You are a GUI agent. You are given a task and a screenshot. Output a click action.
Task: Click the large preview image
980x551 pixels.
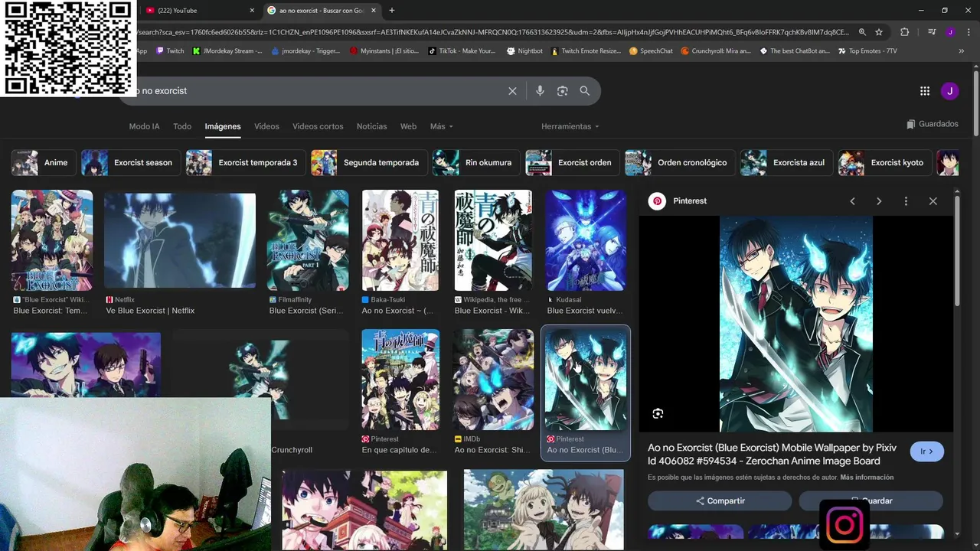pyautogui.click(x=796, y=324)
